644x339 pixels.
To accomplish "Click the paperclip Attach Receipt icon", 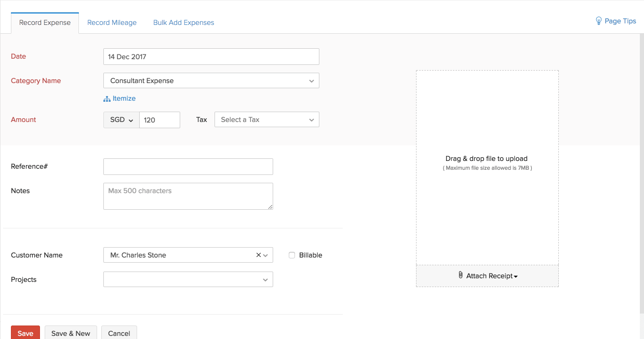I will click(x=461, y=276).
